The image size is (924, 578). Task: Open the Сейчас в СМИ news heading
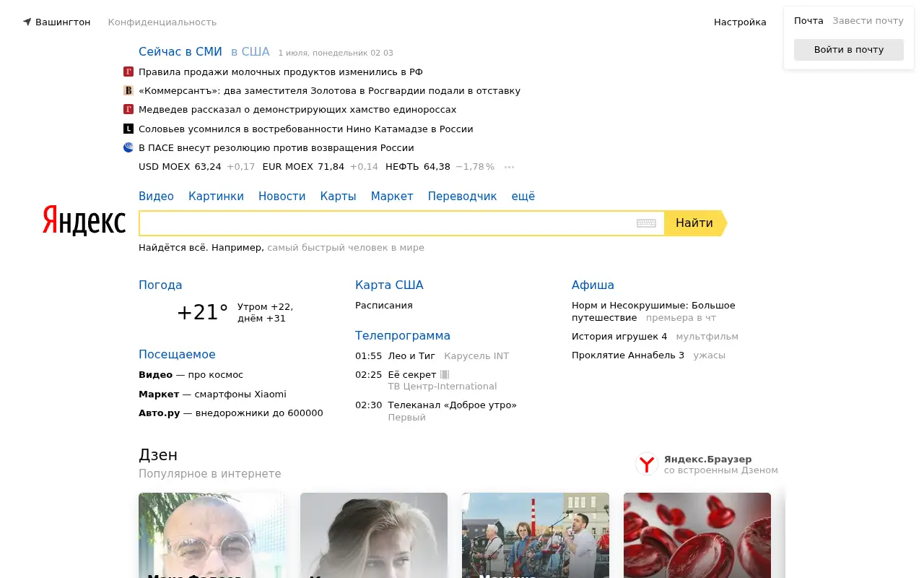pos(180,52)
